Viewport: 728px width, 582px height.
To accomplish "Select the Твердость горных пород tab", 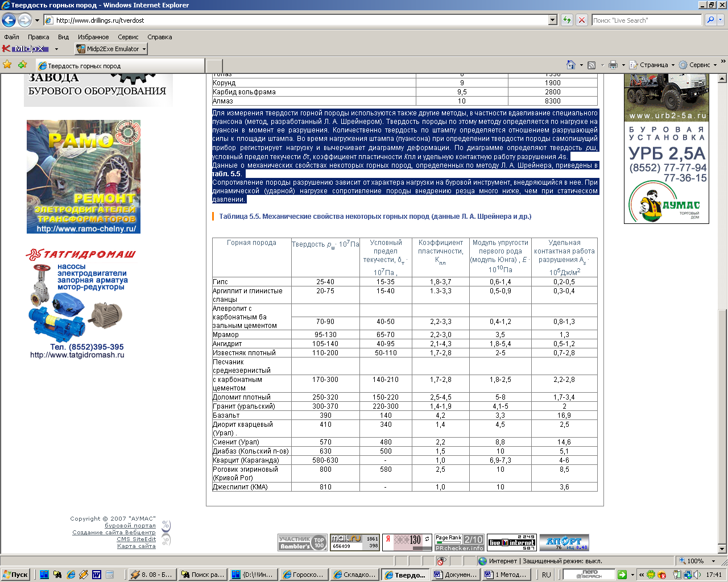I will point(120,66).
